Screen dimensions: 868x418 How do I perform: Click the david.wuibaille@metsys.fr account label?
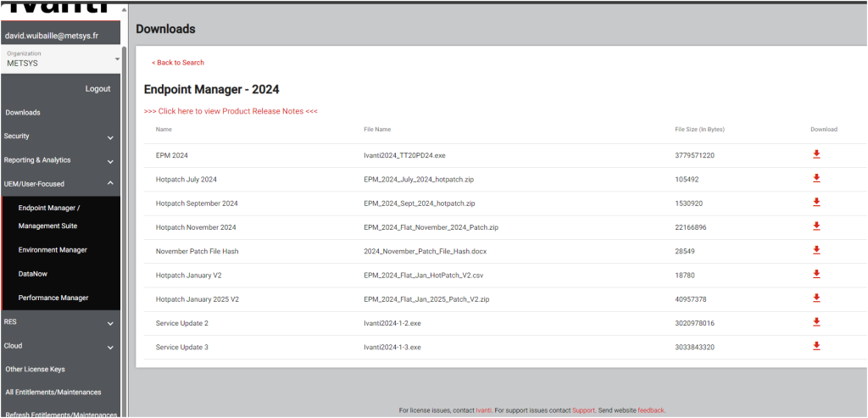pyautogui.click(x=52, y=36)
